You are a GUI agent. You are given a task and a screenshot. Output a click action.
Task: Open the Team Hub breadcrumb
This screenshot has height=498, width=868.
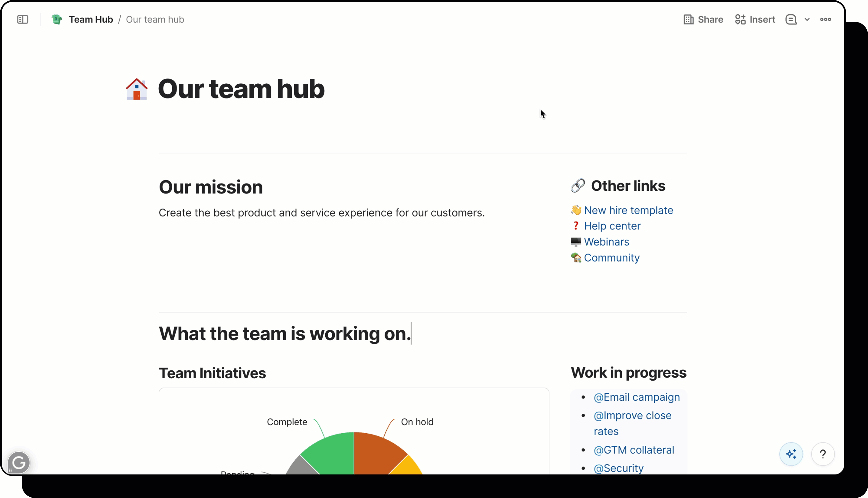coord(91,20)
